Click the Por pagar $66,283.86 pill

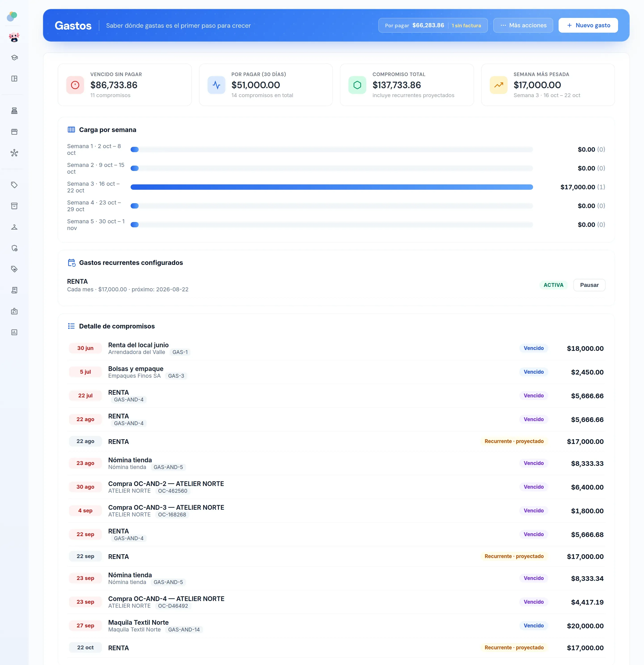click(x=433, y=26)
